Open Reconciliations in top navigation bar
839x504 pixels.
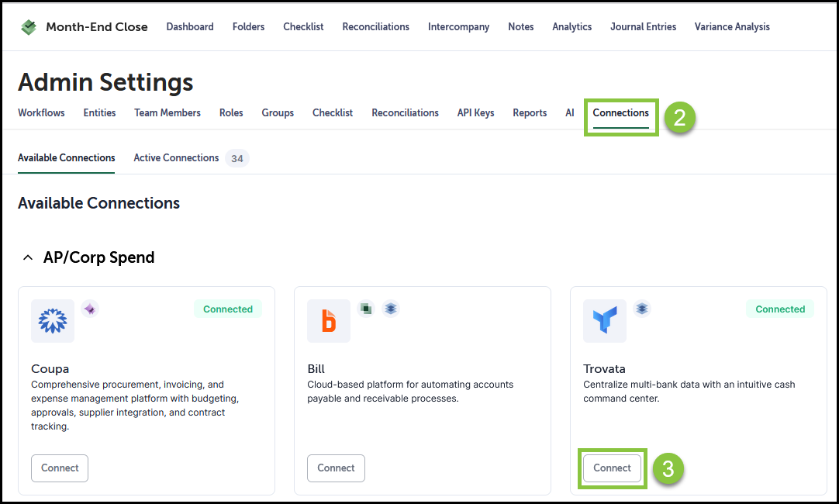[x=375, y=27]
